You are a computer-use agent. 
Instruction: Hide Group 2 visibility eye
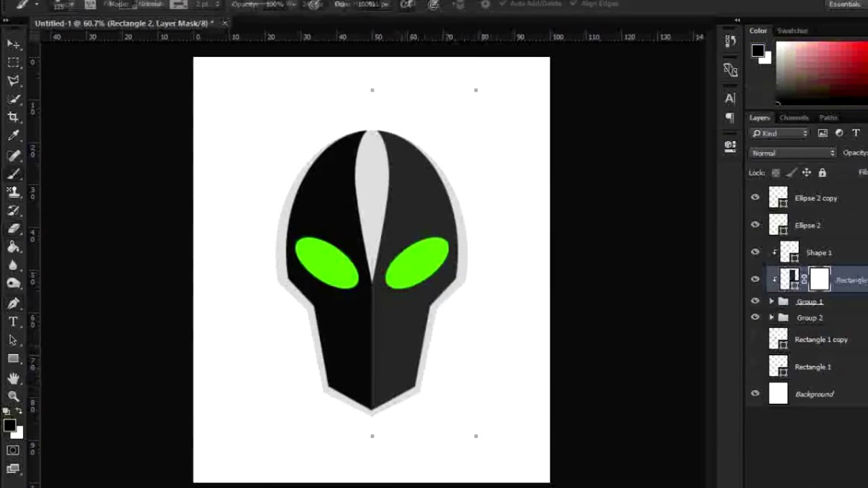pos(755,317)
